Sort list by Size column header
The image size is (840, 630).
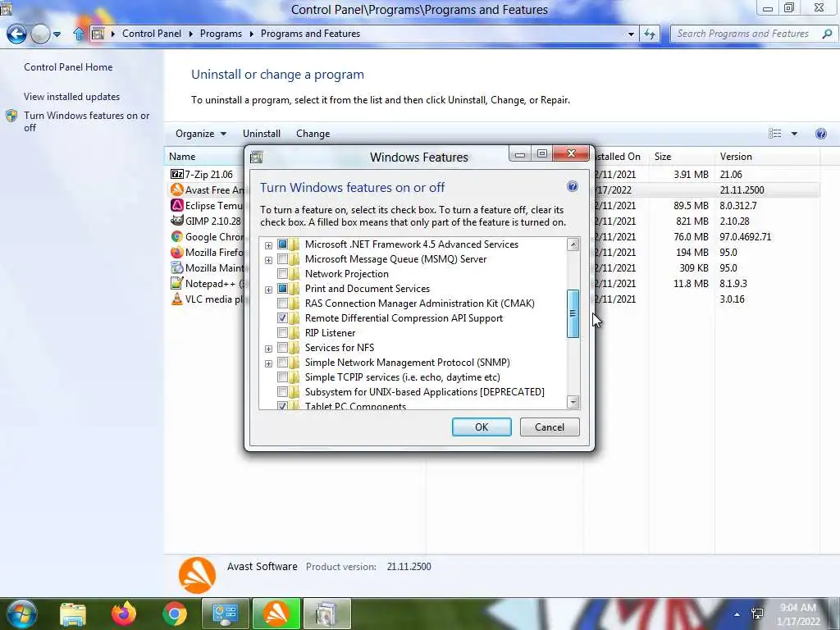[681, 157]
